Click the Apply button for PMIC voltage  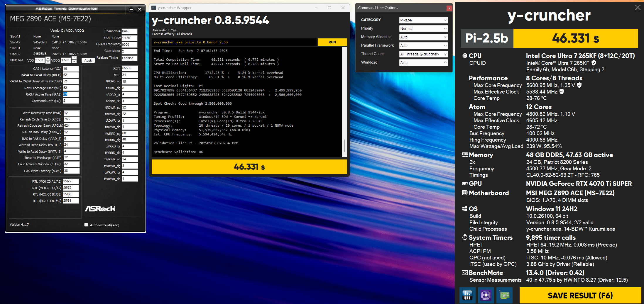88,60
